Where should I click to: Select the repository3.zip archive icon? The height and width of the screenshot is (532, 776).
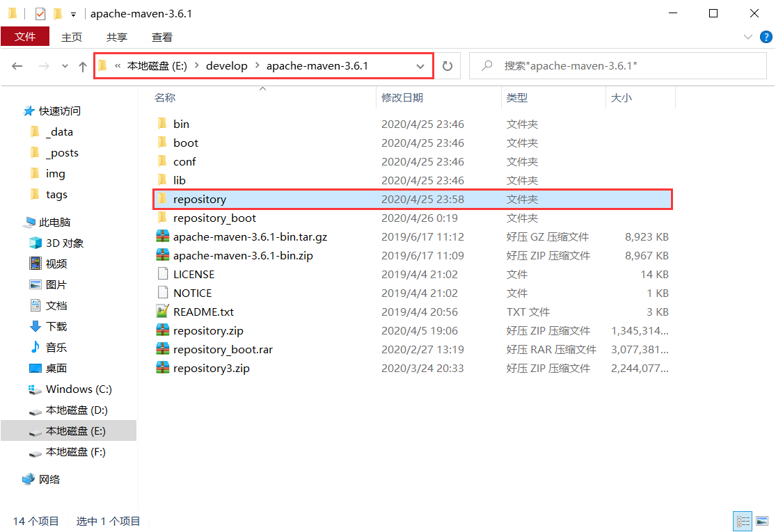pos(162,368)
